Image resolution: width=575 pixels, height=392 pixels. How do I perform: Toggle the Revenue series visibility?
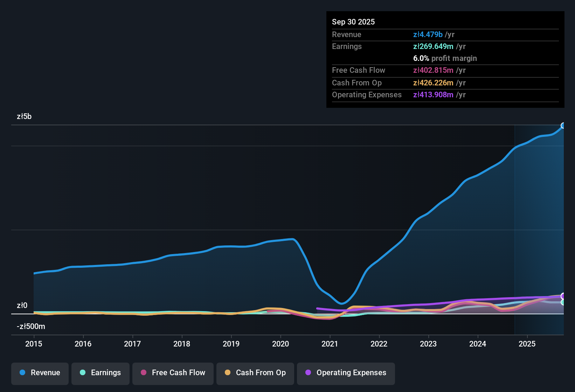click(40, 373)
